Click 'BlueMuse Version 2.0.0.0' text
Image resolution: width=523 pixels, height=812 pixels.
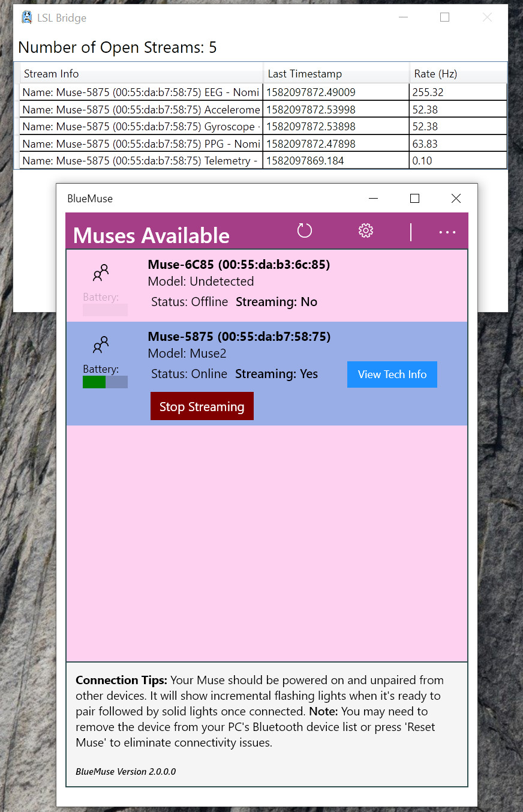[126, 772]
